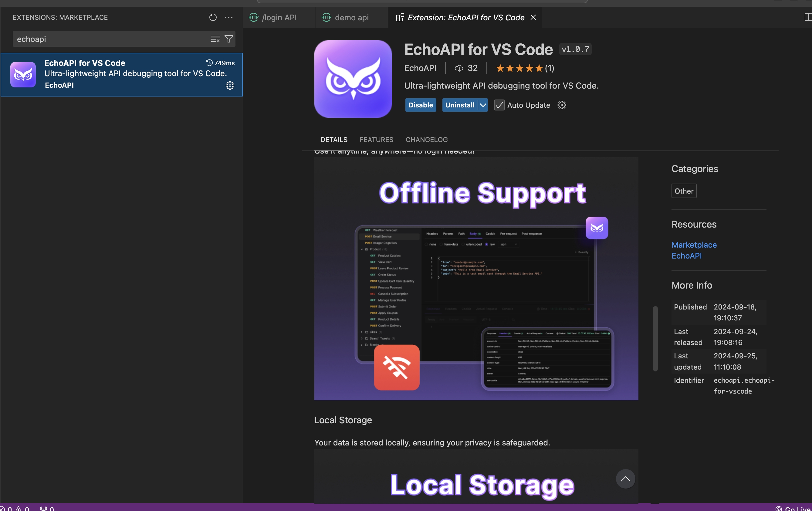Click the extension details vertical scrollbar

click(x=655, y=338)
